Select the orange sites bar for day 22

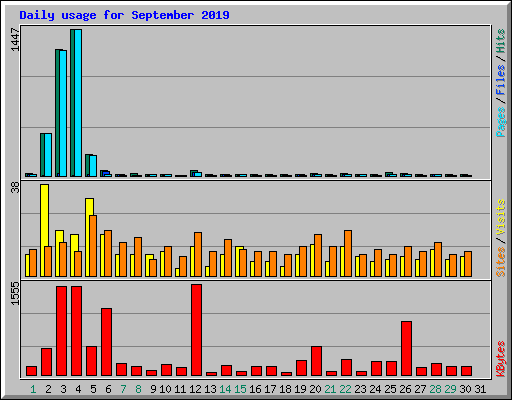pos(348,253)
